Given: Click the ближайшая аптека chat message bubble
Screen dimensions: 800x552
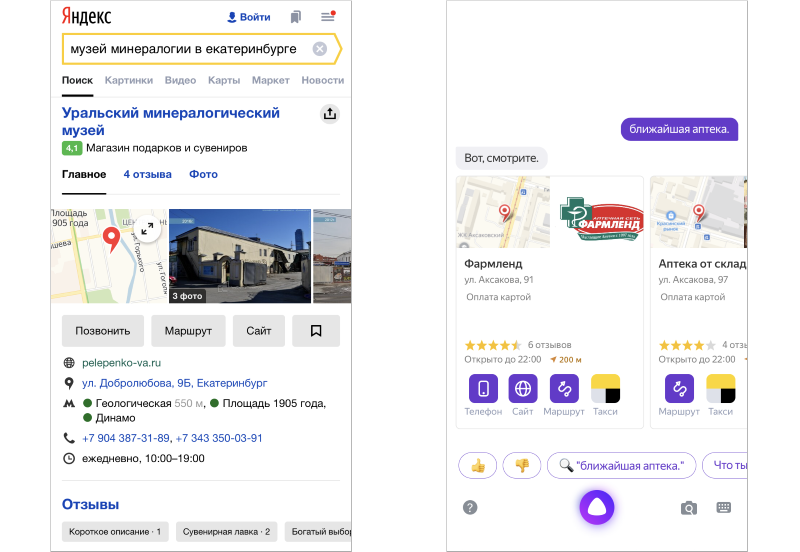Looking at the screenshot, I should click(679, 130).
